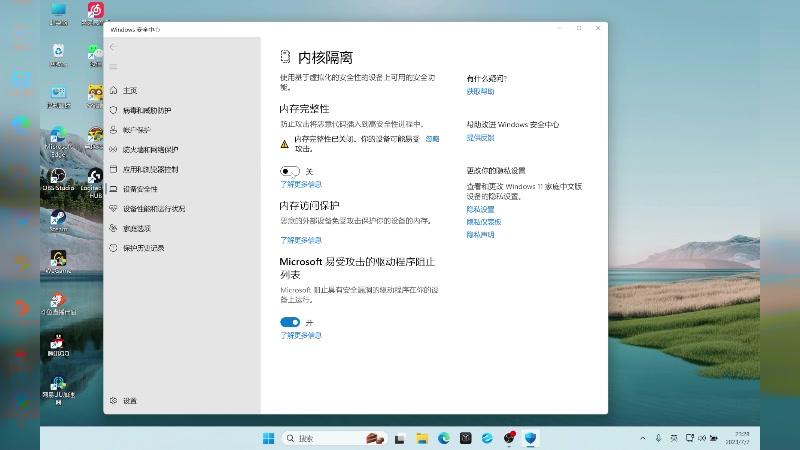800x450 pixels.
Task: Click the Windows Security shield on the taskbar
Action: [531, 438]
